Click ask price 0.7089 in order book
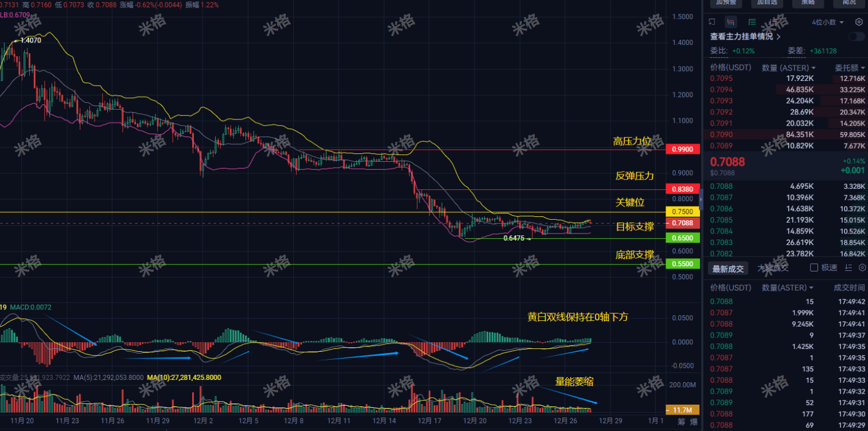Viewport: 868px width, 431px height. point(721,145)
